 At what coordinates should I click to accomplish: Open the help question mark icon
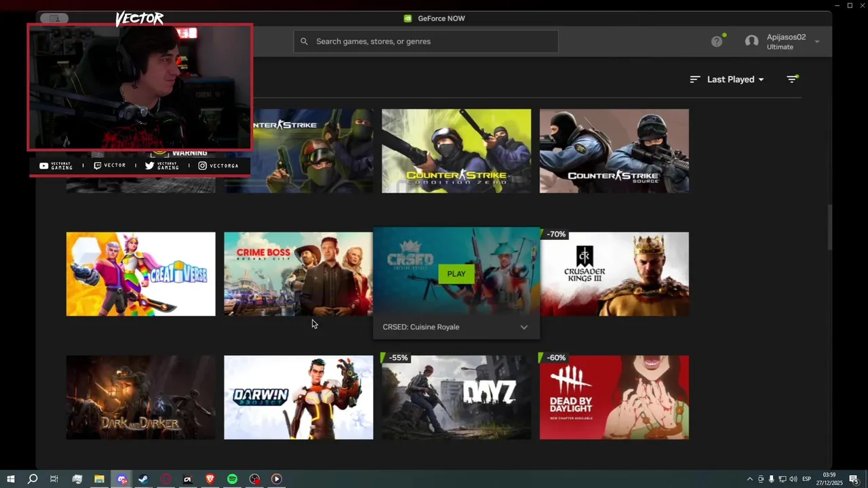click(x=717, y=41)
